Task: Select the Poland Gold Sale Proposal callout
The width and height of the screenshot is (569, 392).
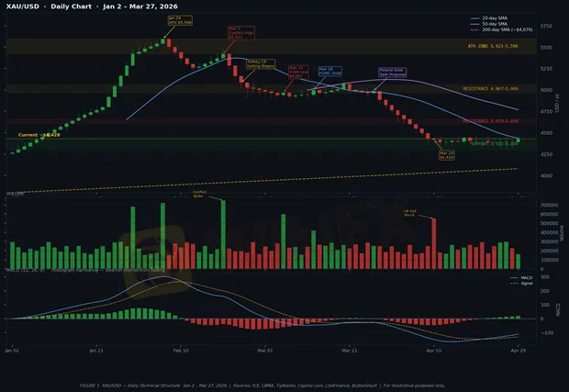Action: click(391, 71)
